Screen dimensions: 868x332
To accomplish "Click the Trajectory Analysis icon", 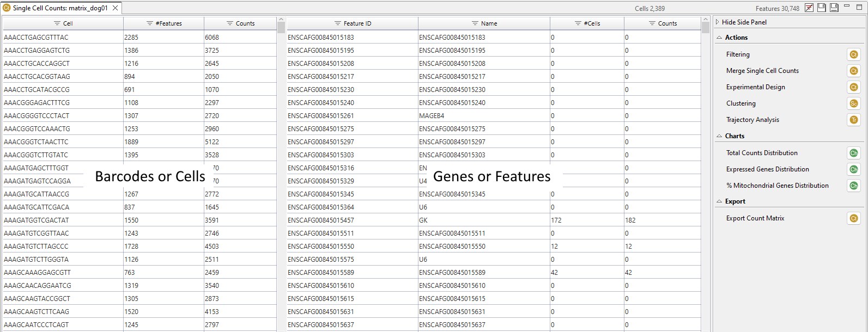I will point(853,120).
